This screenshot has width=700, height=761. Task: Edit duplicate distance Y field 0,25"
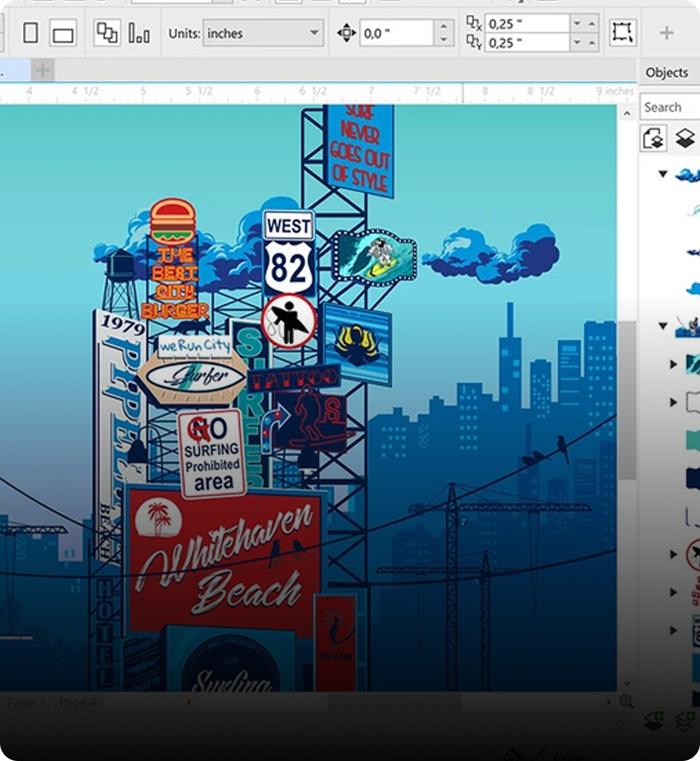click(x=527, y=42)
